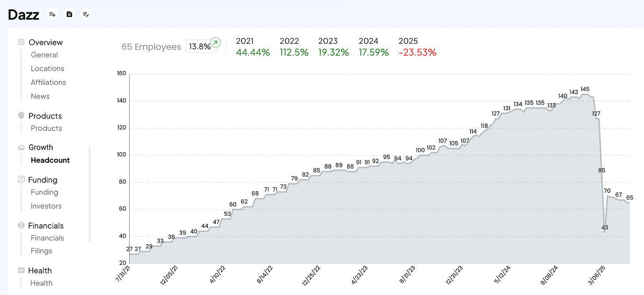Click the 2025 growth value -23.53%
The height and width of the screenshot is (295, 644).
[418, 52]
